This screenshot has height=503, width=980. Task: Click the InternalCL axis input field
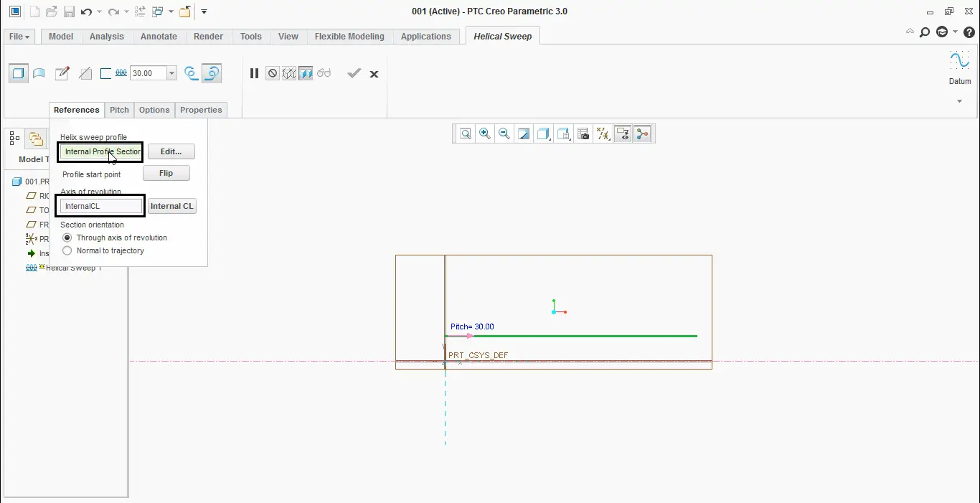click(99, 206)
